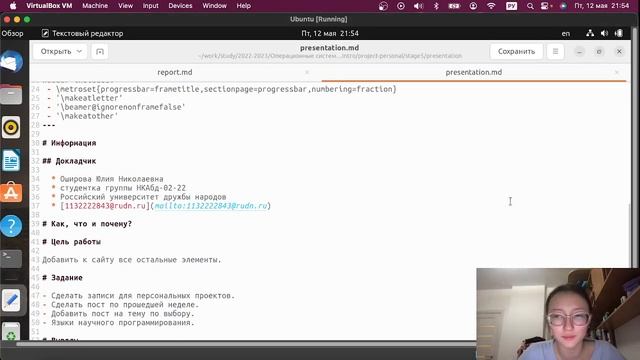Close the presentation.md tab

(x=617, y=72)
